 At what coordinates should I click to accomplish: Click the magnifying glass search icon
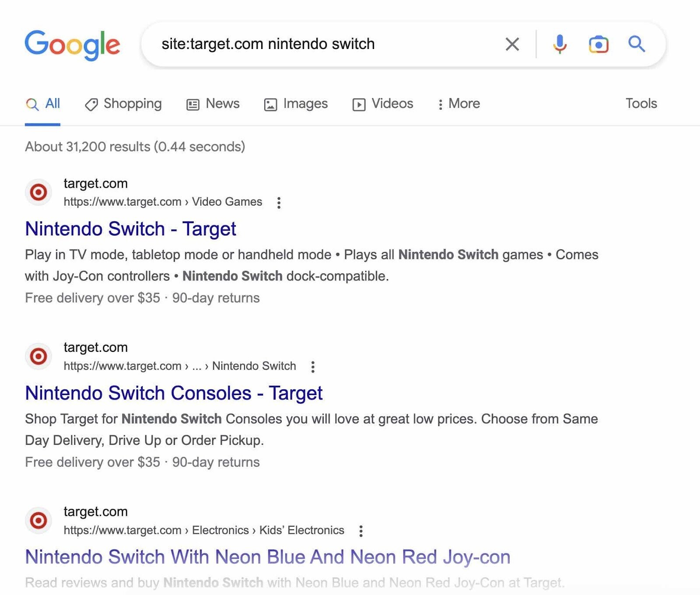(637, 44)
